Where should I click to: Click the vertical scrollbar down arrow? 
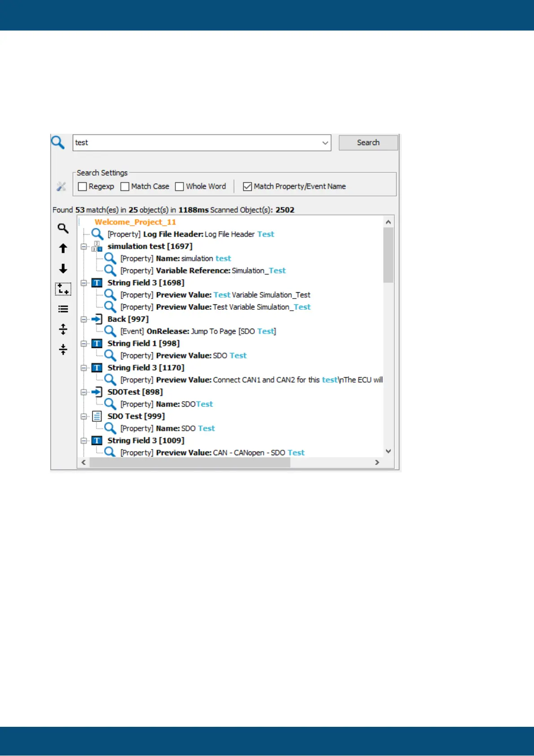pyautogui.click(x=389, y=451)
